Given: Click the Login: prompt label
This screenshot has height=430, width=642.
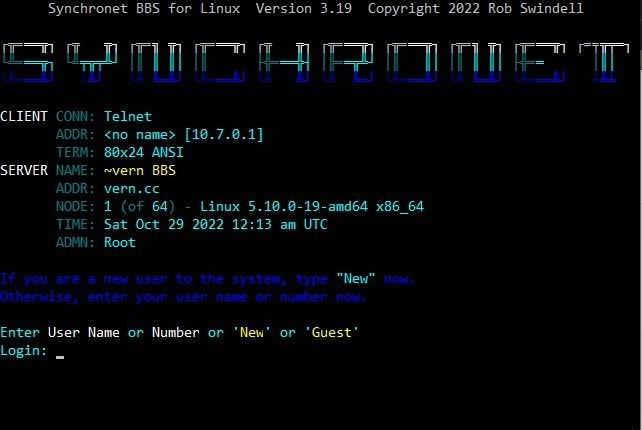Looking at the screenshot, I should click(x=24, y=351).
